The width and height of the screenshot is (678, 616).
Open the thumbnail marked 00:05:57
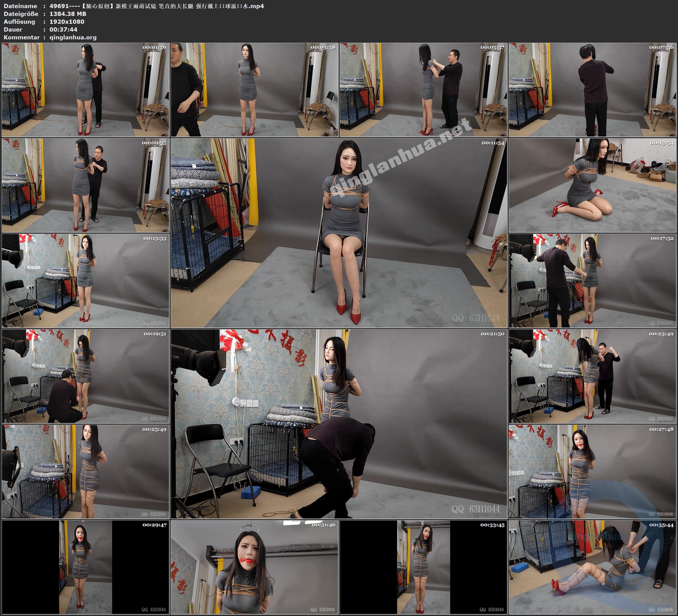[424, 90]
